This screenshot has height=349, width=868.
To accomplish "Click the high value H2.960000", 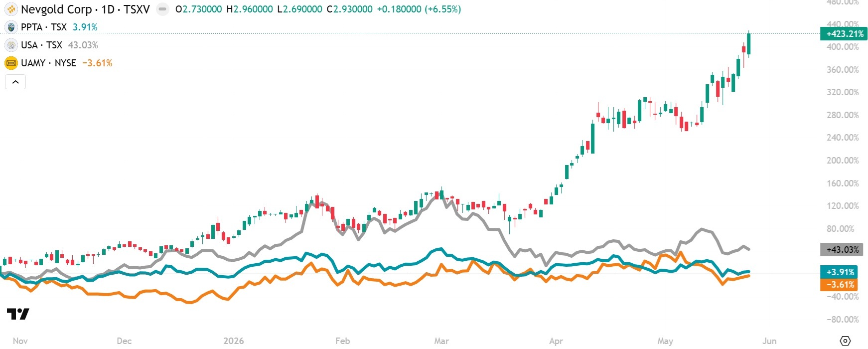I will coord(249,9).
